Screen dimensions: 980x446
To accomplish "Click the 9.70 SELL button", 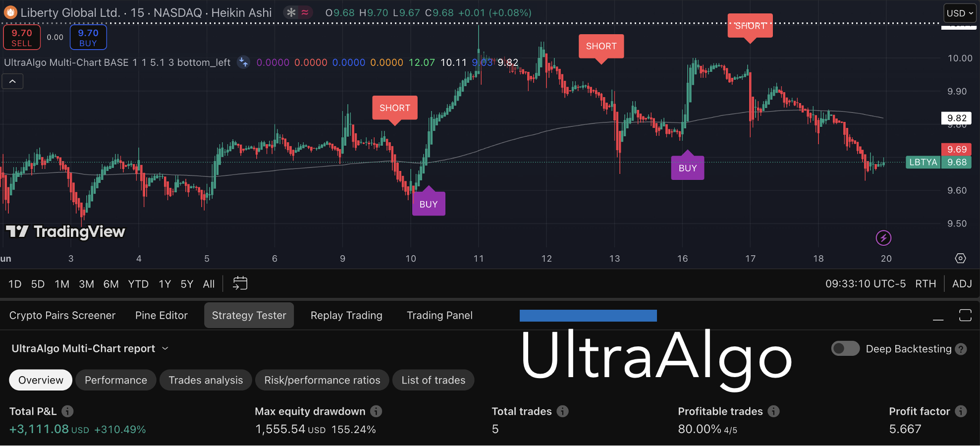I will [22, 38].
